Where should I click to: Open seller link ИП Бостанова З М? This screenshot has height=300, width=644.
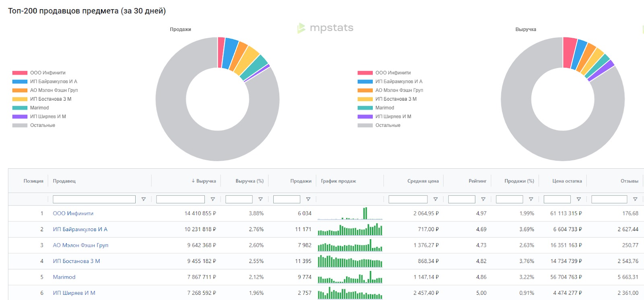76,261
